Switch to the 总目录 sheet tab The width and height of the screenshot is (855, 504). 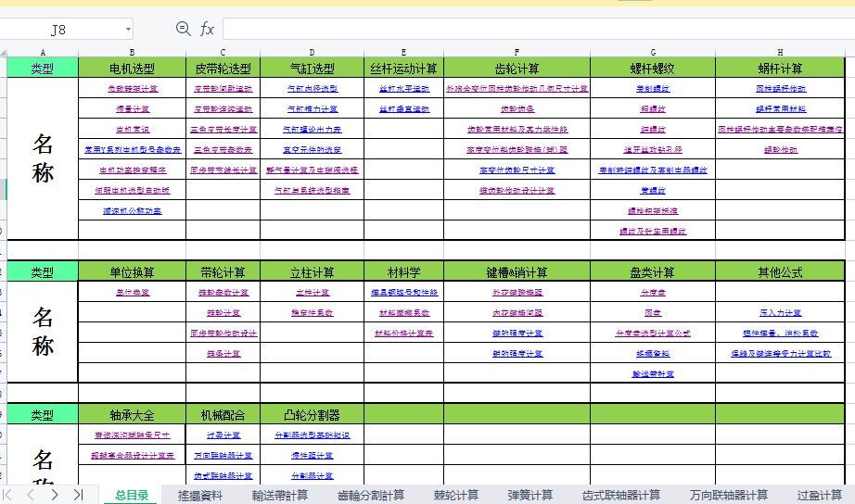pyautogui.click(x=132, y=495)
